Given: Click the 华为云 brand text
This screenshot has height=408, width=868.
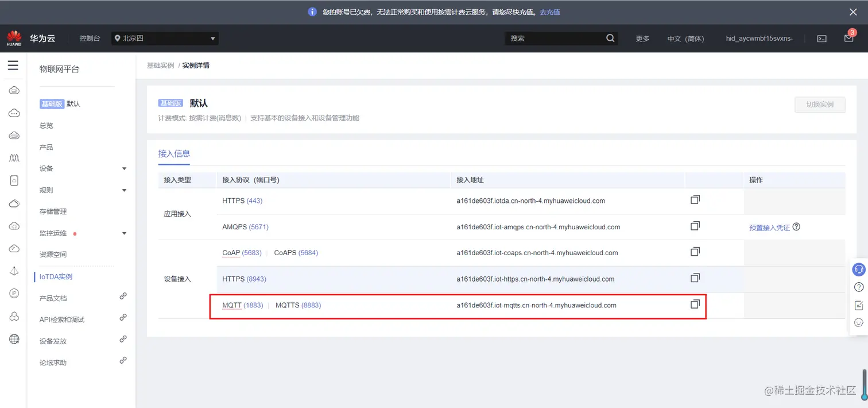Looking at the screenshot, I should click(x=42, y=39).
